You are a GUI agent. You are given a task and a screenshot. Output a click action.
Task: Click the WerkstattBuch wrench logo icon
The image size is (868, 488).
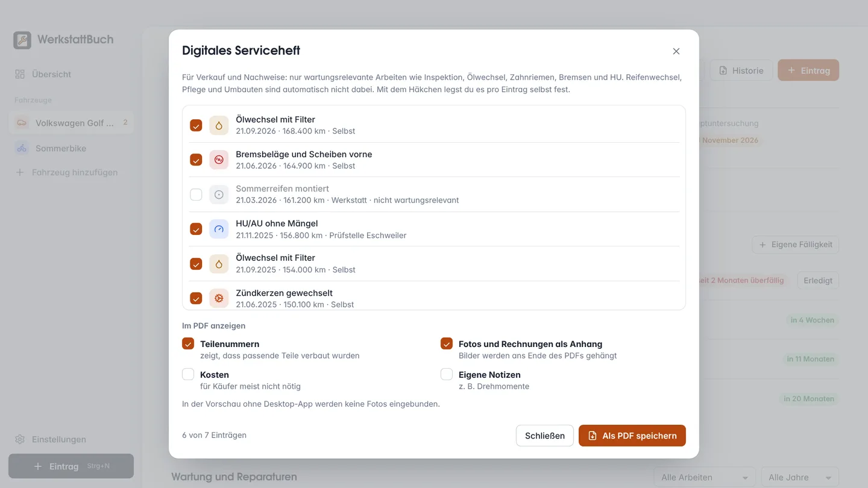[x=22, y=40]
